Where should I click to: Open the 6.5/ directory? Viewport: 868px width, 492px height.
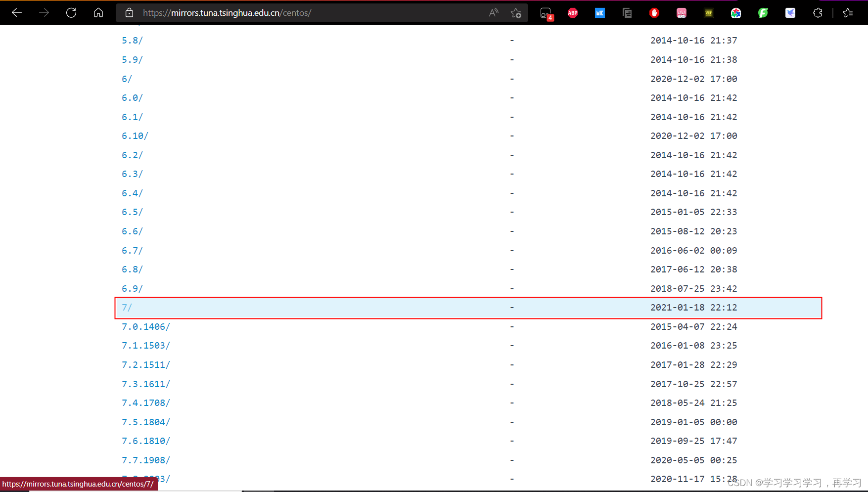point(132,212)
